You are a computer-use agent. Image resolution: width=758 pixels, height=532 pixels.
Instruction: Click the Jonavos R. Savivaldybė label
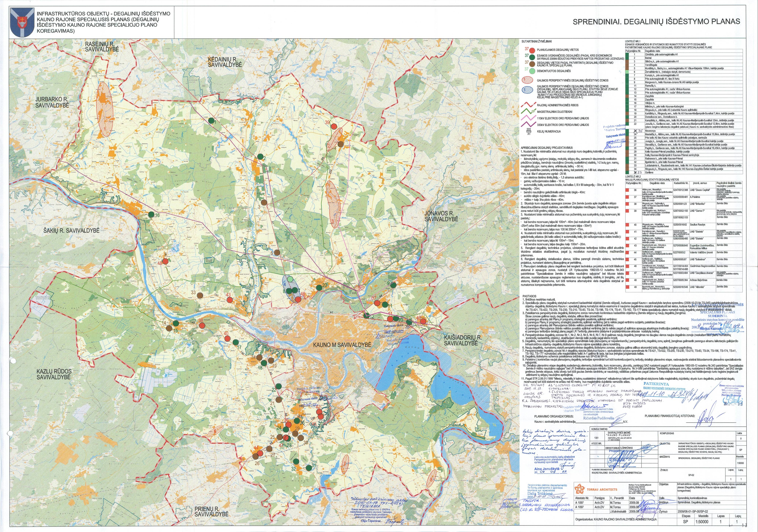441,216
